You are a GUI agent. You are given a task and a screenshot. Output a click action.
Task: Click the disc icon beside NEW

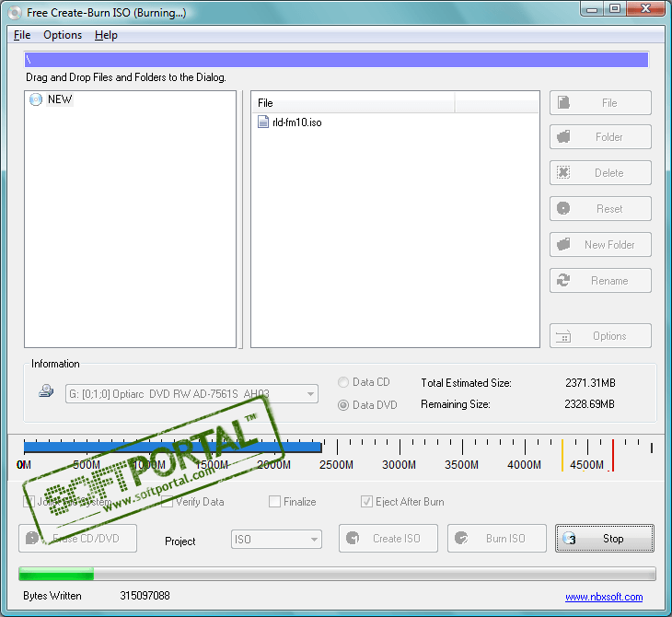pos(36,99)
